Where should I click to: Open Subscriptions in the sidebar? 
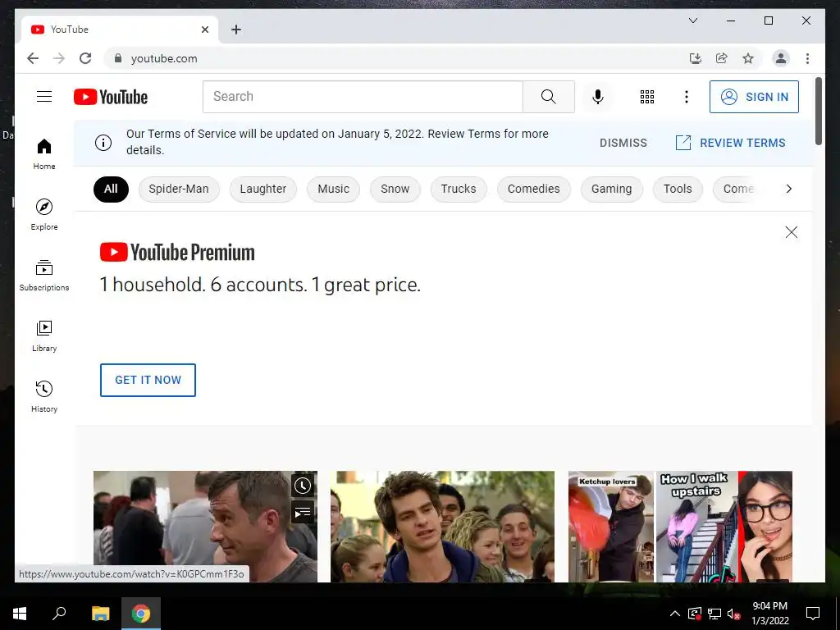(x=44, y=276)
